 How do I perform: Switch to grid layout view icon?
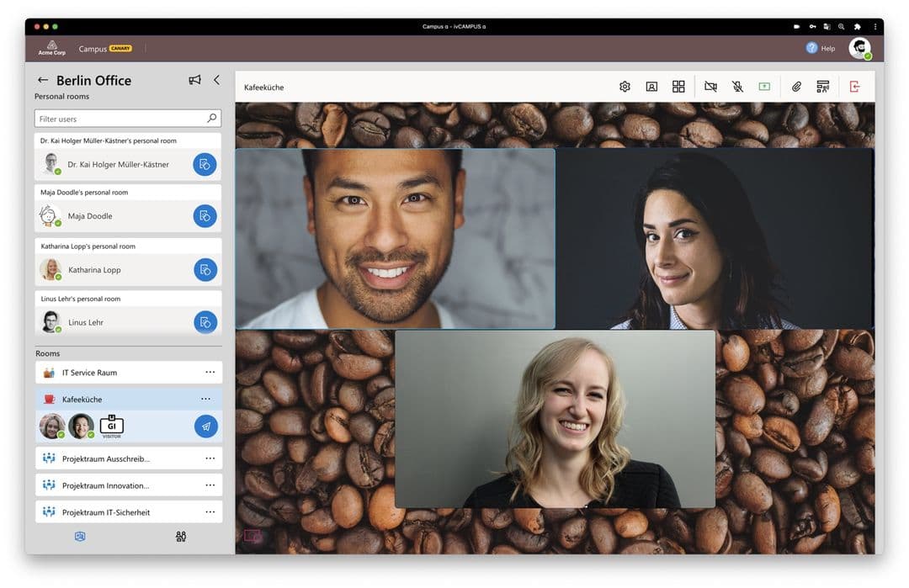(x=678, y=87)
